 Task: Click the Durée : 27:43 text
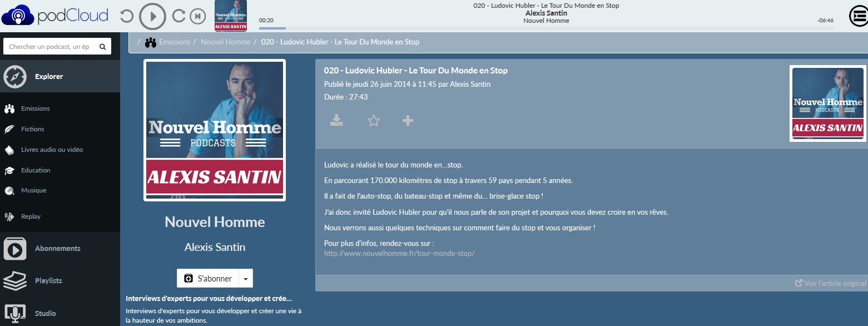tap(346, 97)
